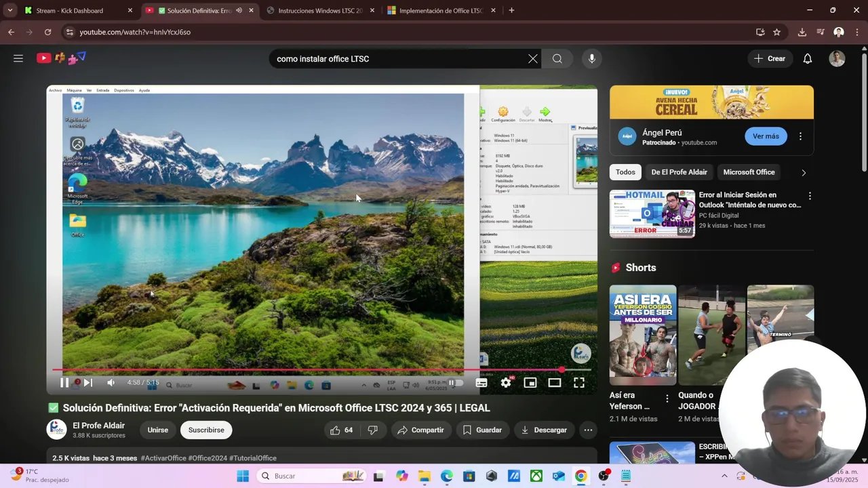Clear the YouTube search text
Screen dimensions: 868x488
tap(533, 59)
